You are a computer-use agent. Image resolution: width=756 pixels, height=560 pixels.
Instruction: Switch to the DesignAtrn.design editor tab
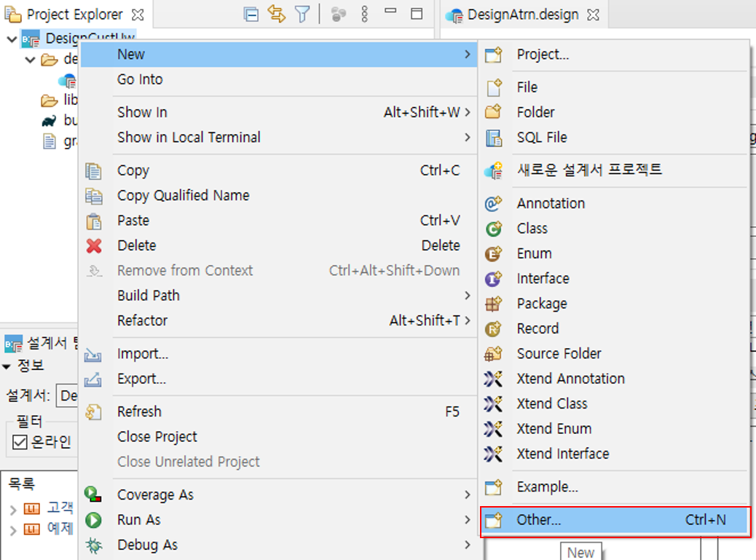point(521,15)
